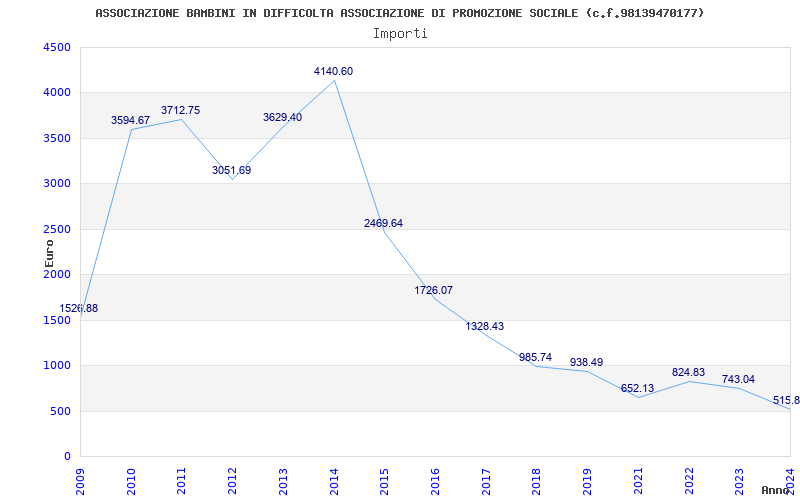800x500 pixels.
Task: Click the x-axis year label 2014
Action: 334,482
